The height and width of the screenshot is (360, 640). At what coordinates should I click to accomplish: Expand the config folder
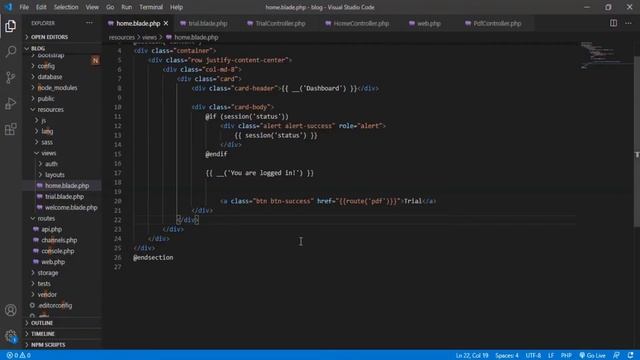click(x=46, y=66)
